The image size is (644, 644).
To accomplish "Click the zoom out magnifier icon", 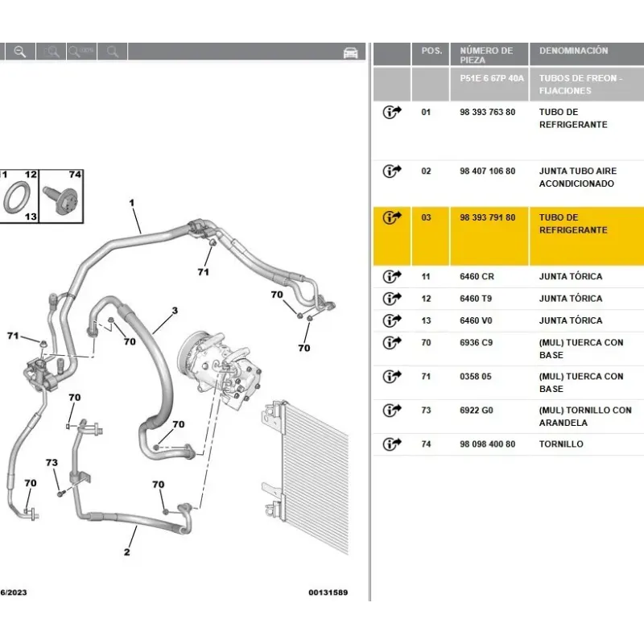I will tap(20, 52).
